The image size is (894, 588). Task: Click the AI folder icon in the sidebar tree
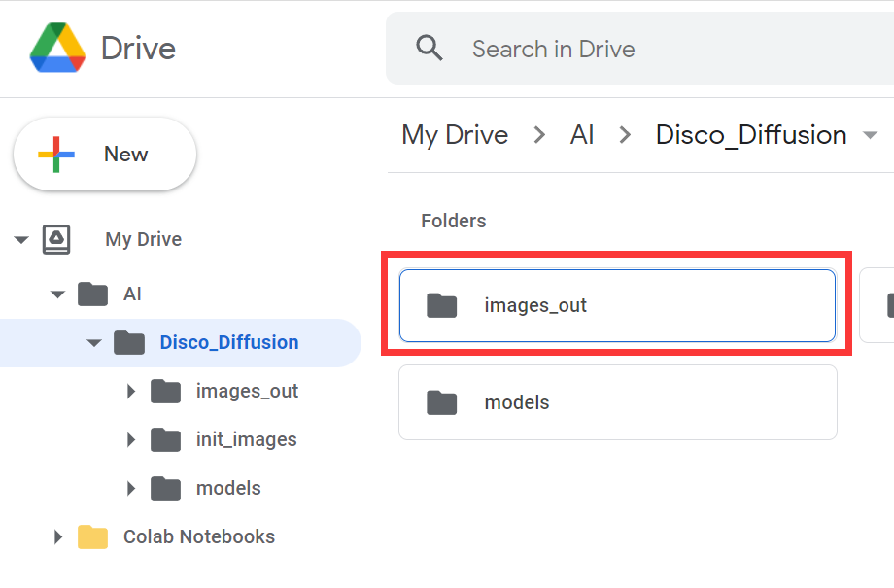point(93,294)
